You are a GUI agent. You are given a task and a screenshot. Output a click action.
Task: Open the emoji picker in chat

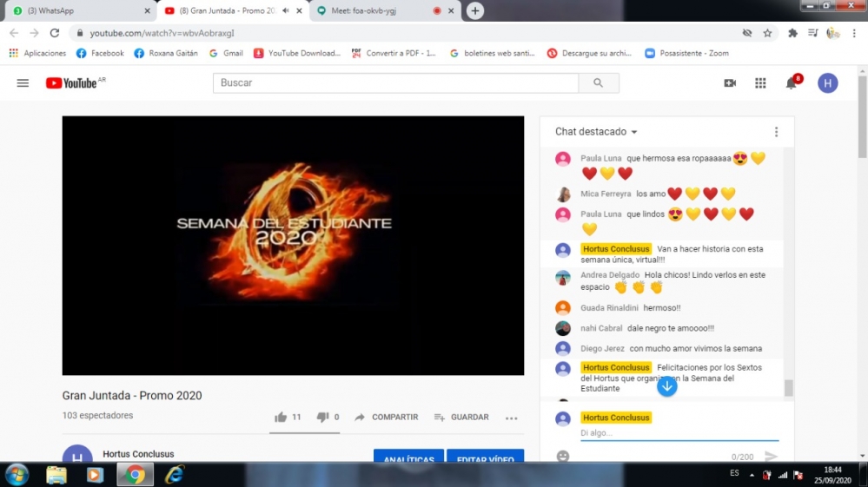[563, 456]
